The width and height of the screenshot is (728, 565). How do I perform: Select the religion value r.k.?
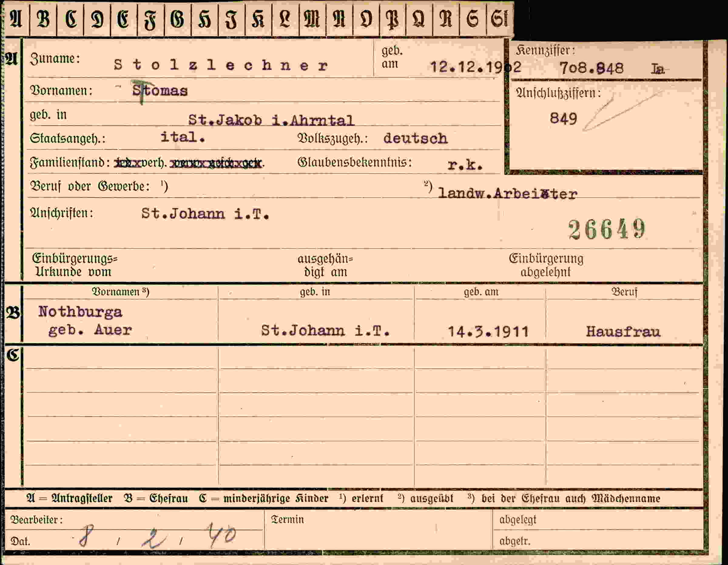point(465,165)
